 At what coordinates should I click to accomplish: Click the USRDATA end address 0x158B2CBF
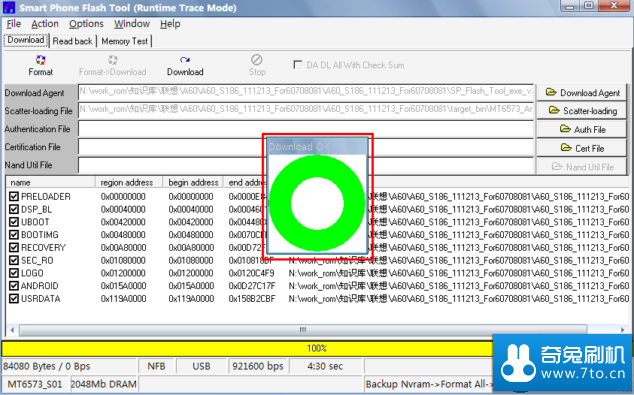[251, 299]
